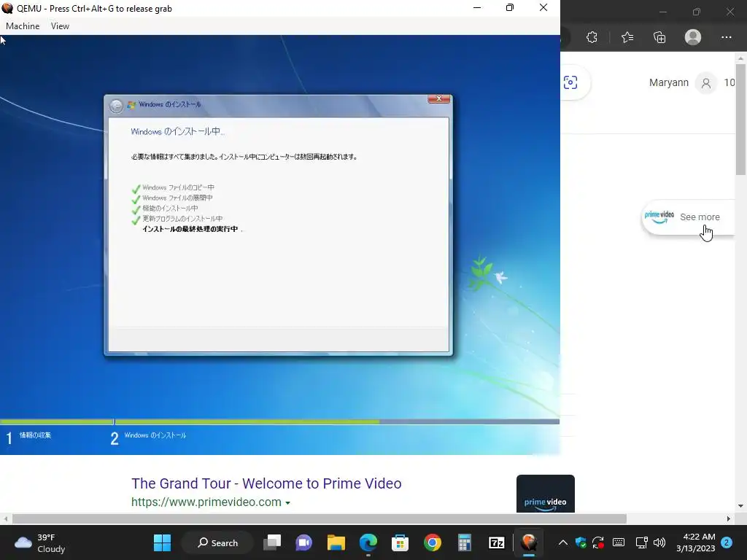Click 機能のインストール中 step text
Image resolution: width=747 pixels, height=560 pixels.
point(170,208)
